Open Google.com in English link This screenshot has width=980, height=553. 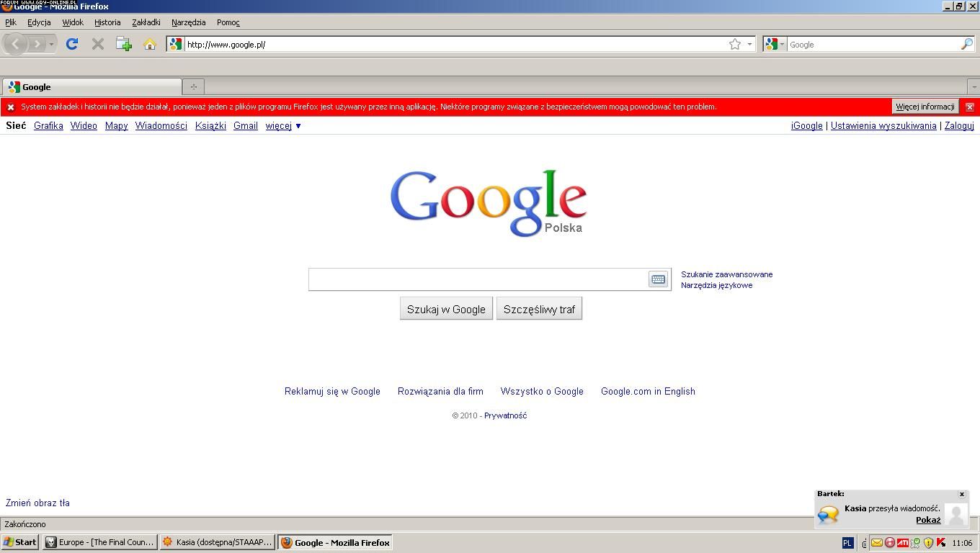[x=648, y=391]
